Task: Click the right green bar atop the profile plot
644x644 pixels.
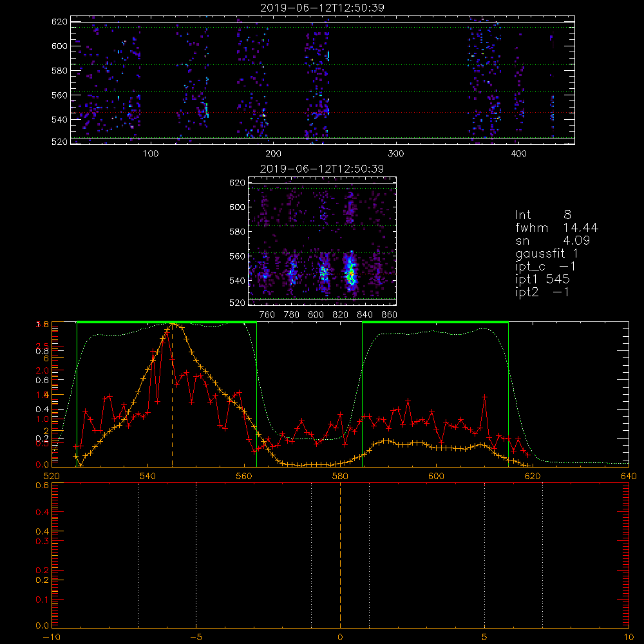Action: [435, 322]
